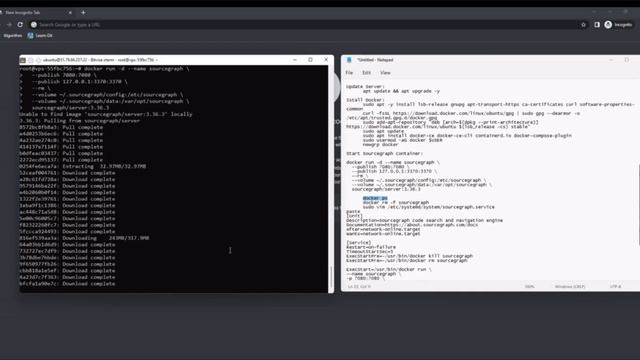Select the New Incognito Tab
Screen dimensions: 640x360
(35, 13)
